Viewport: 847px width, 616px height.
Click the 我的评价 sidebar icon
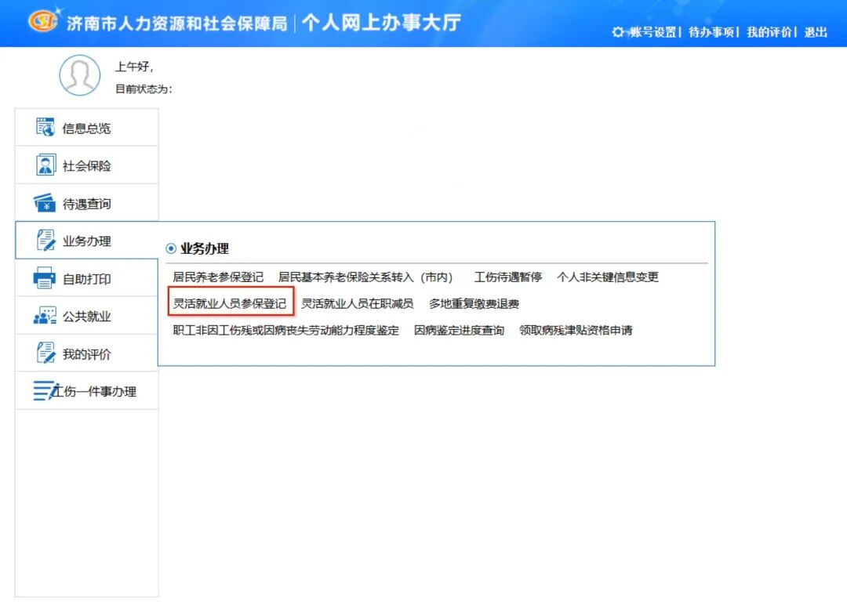coord(45,353)
